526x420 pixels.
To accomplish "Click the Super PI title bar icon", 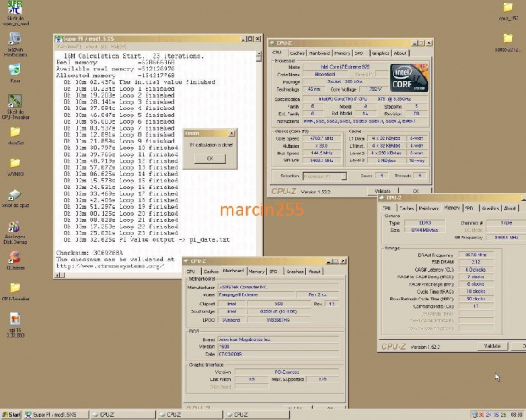I will (59, 39).
